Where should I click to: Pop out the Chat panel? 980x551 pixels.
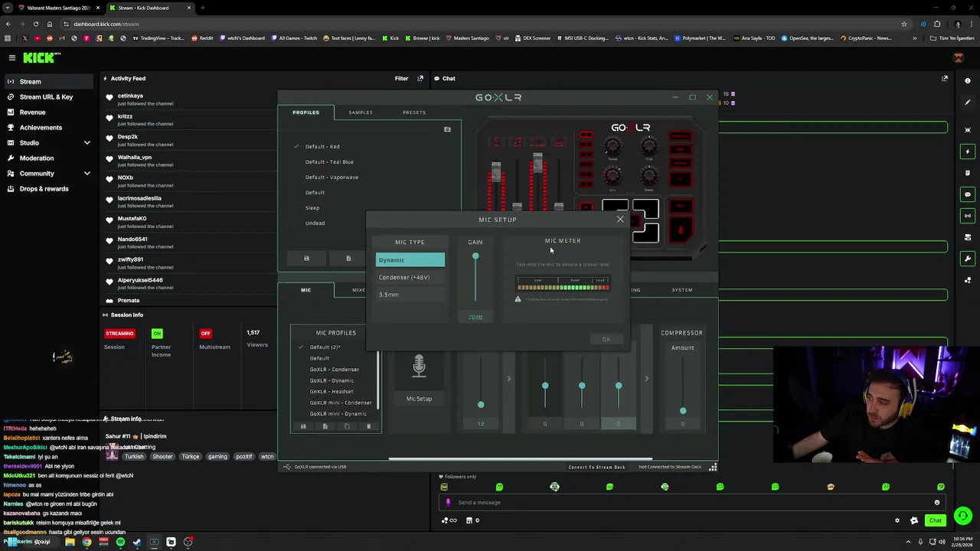coord(944,78)
